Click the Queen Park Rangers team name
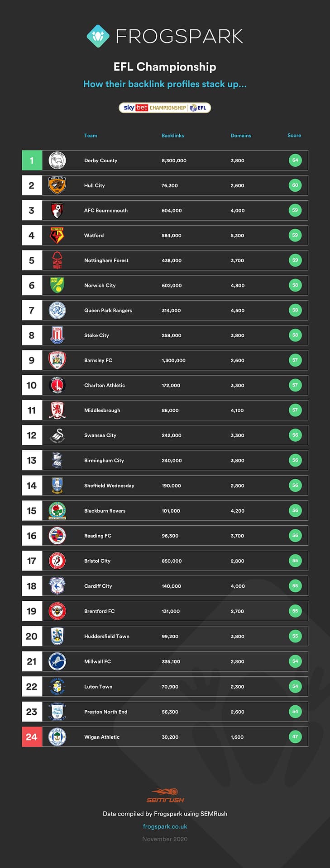This screenshot has height=868, width=330. click(x=108, y=311)
